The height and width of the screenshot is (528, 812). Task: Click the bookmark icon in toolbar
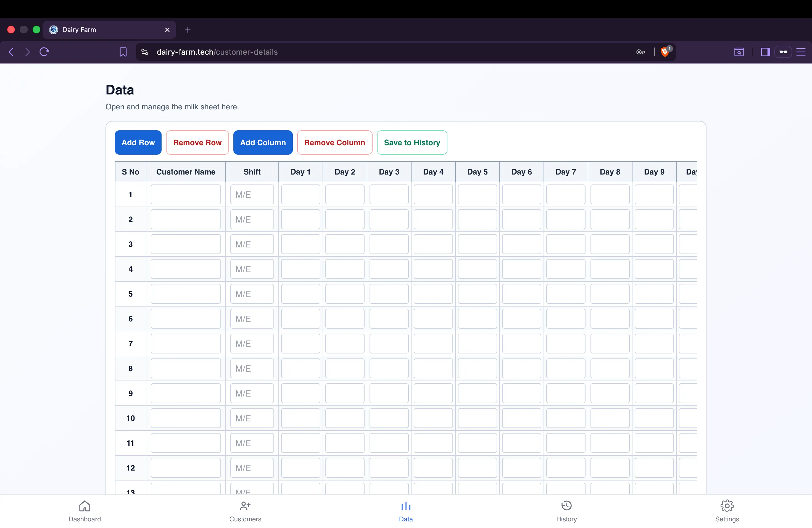coord(123,52)
